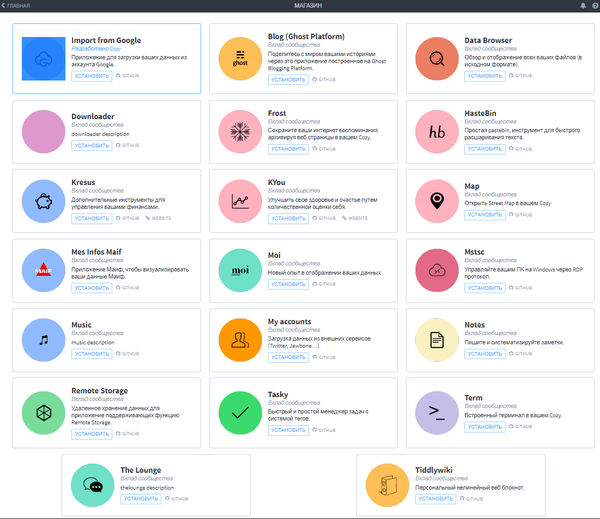
Task: Go back to Главная home
Action: pyautogui.click(x=16, y=5)
